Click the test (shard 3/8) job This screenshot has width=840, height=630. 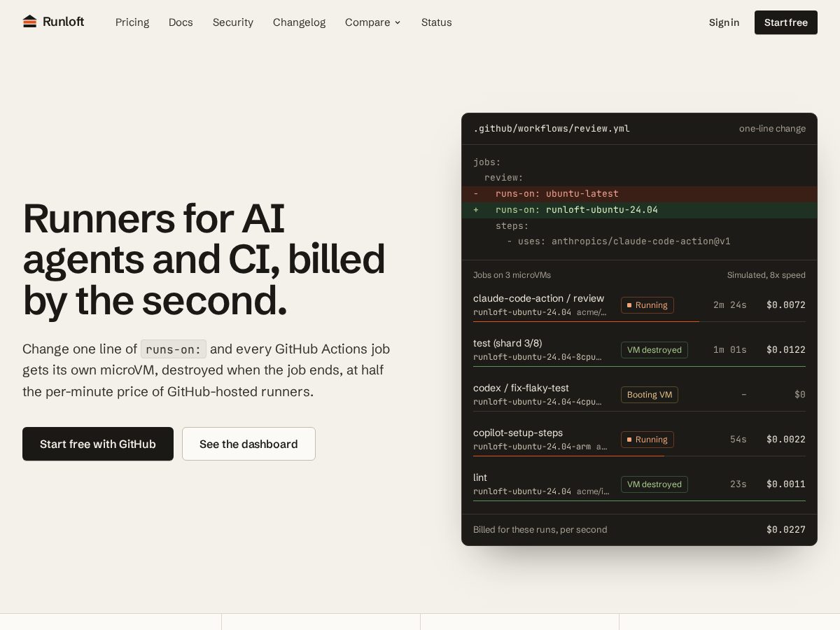[x=507, y=343]
